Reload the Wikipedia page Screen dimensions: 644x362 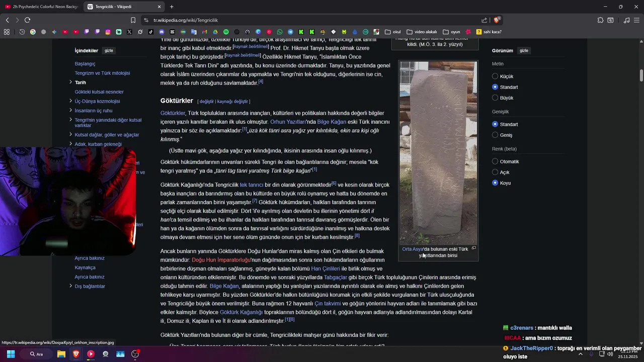click(27, 20)
